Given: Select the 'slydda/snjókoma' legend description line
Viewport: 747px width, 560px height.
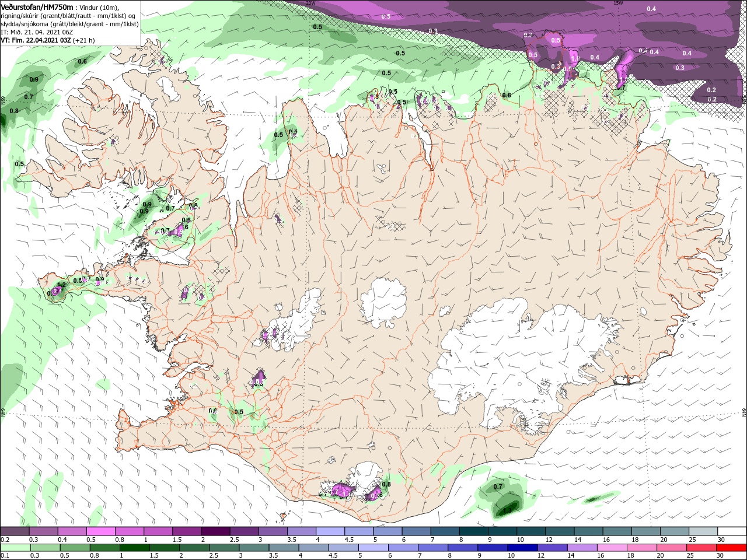Looking at the screenshot, I should pos(70,24).
